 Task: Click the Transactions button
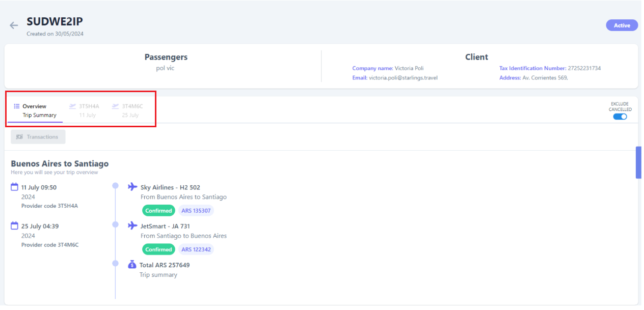38,137
